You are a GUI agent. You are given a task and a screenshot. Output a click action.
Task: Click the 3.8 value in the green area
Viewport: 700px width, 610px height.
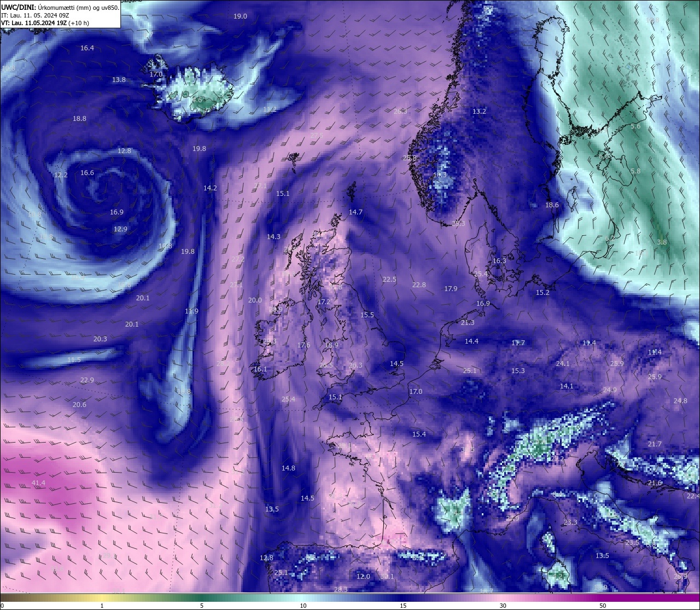point(662,242)
